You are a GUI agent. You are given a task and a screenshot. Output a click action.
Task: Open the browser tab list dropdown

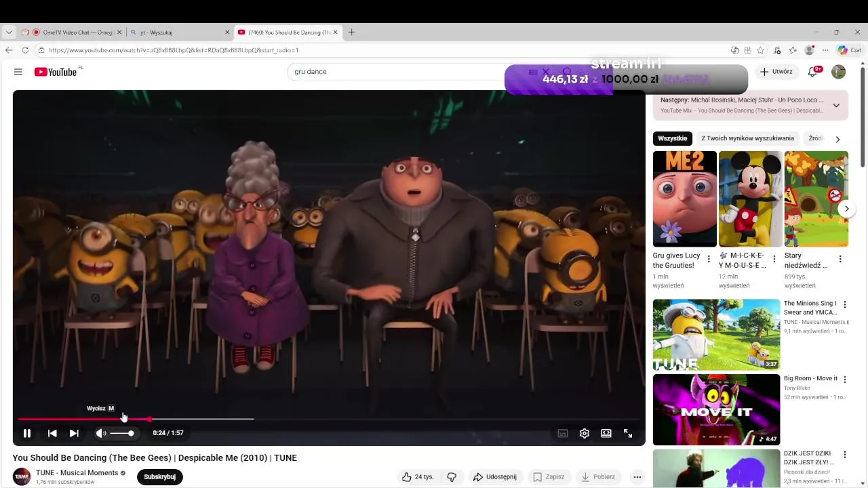[x=9, y=32]
